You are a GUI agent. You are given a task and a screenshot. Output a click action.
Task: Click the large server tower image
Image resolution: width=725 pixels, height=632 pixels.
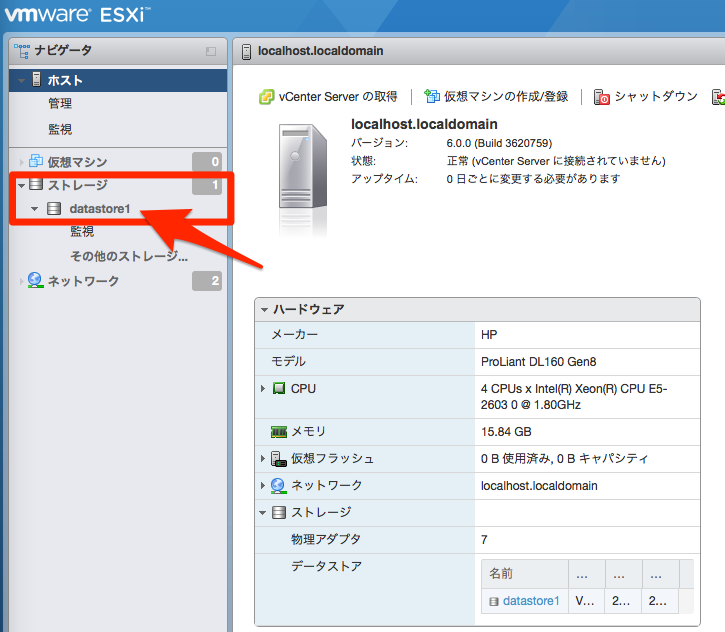click(303, 167)
